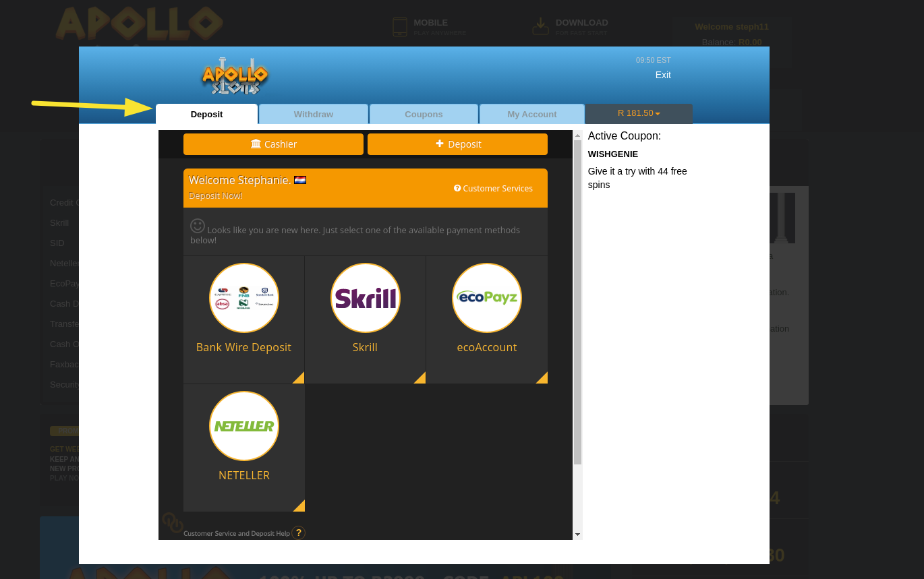Click the cashier vertical scrollbar thumb
This screenshot has height=579, width=924.
(x=577, y=303)
